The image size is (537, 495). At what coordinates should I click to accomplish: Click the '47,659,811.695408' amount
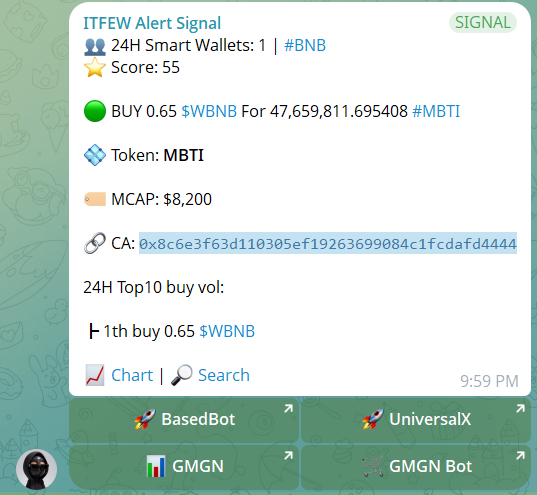[x=339, y=112]
